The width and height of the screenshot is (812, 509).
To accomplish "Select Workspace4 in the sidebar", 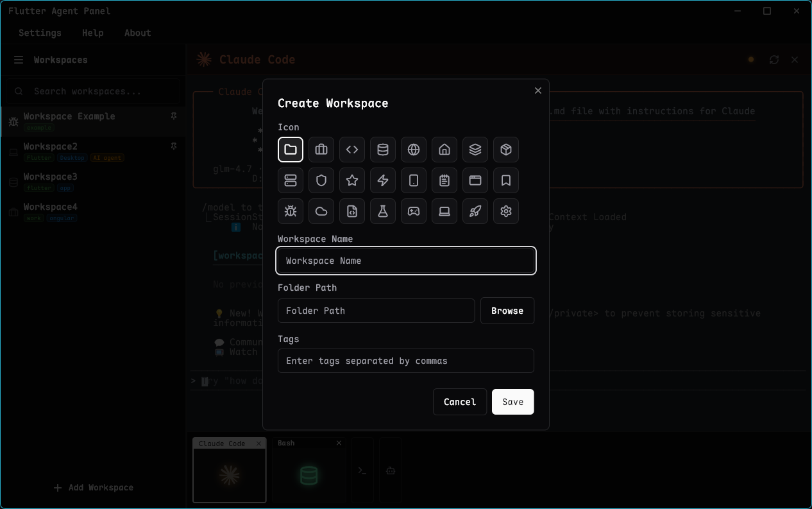I will [93, 212].
